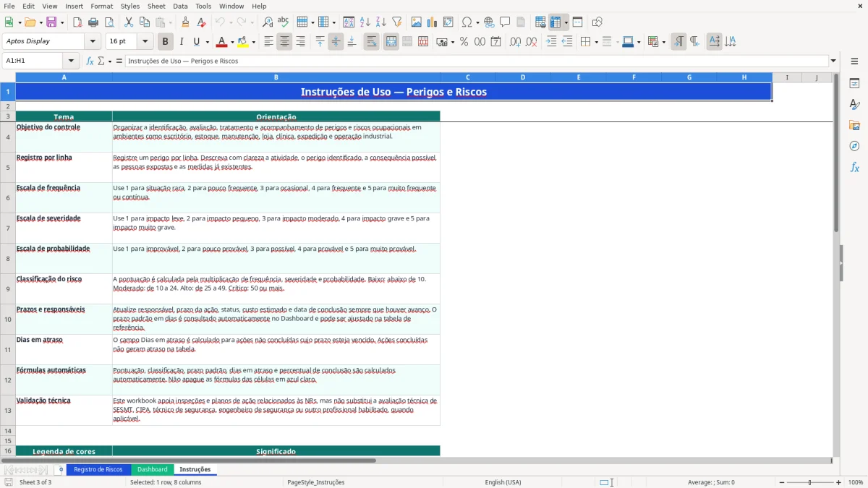Open sidebar Navigator compass icon
Image resolution: width=868 pixels, height=488 pixels.
(854, 146)
